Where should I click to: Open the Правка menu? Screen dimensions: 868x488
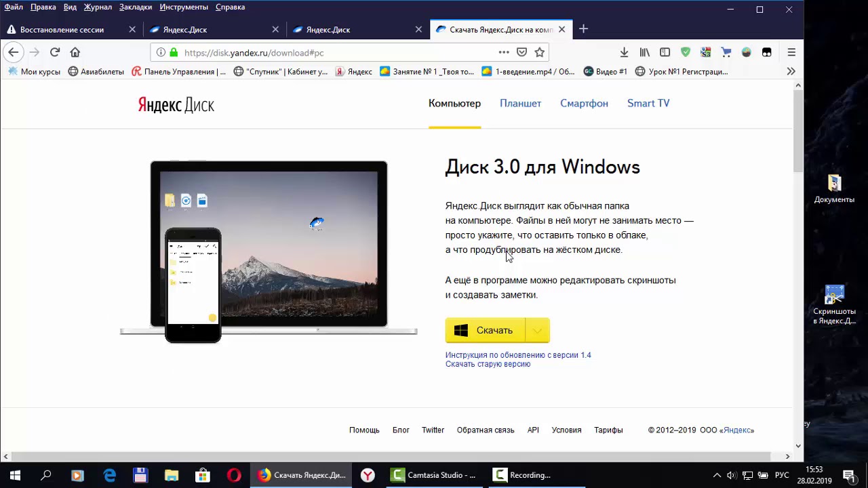coord(43,7)
